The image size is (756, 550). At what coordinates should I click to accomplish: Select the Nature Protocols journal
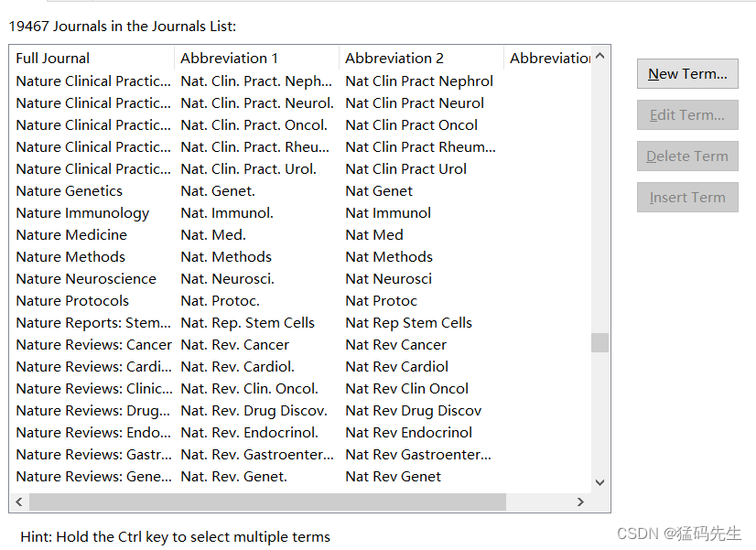72,301
